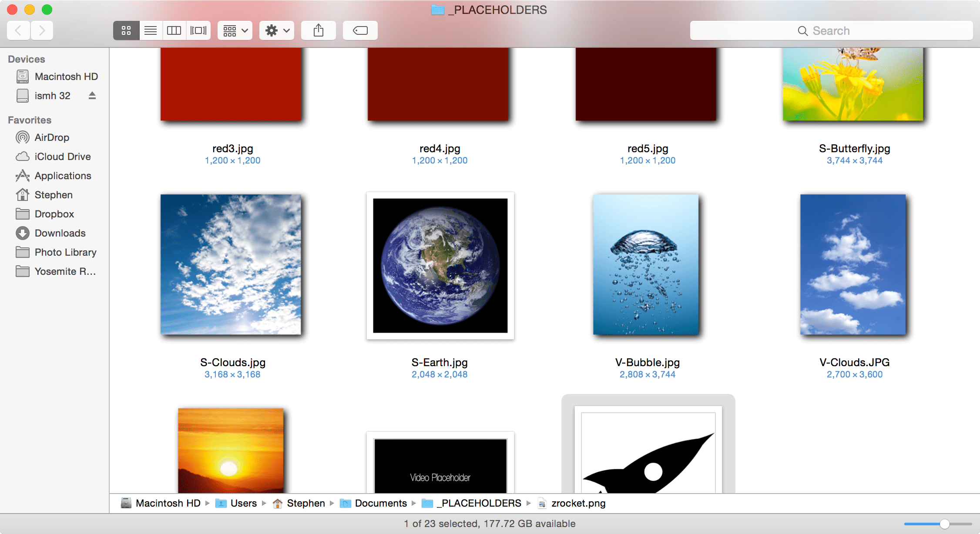Click the Edit Tags button
Screen dimensions: 980x534
(x=360, y=30)
